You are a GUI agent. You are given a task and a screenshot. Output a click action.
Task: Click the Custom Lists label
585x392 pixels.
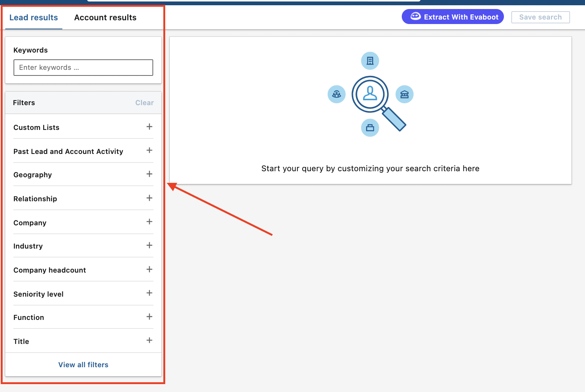(x=36, y=128)
